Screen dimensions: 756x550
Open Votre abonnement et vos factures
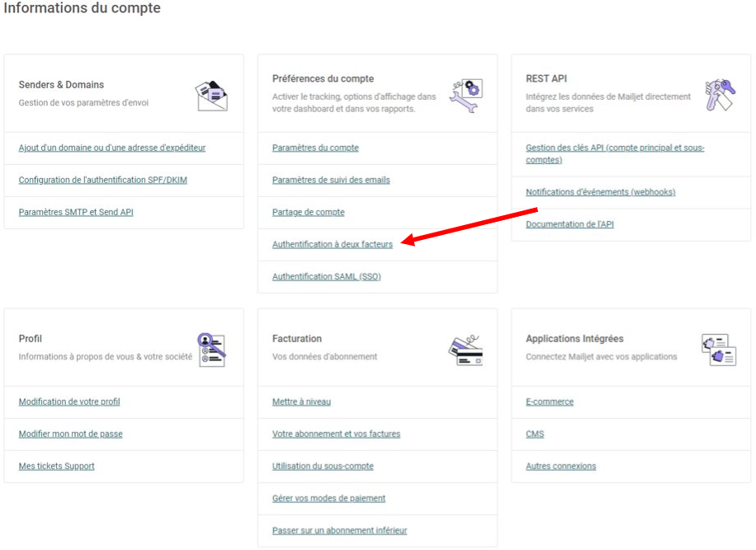tap(336, 434)
